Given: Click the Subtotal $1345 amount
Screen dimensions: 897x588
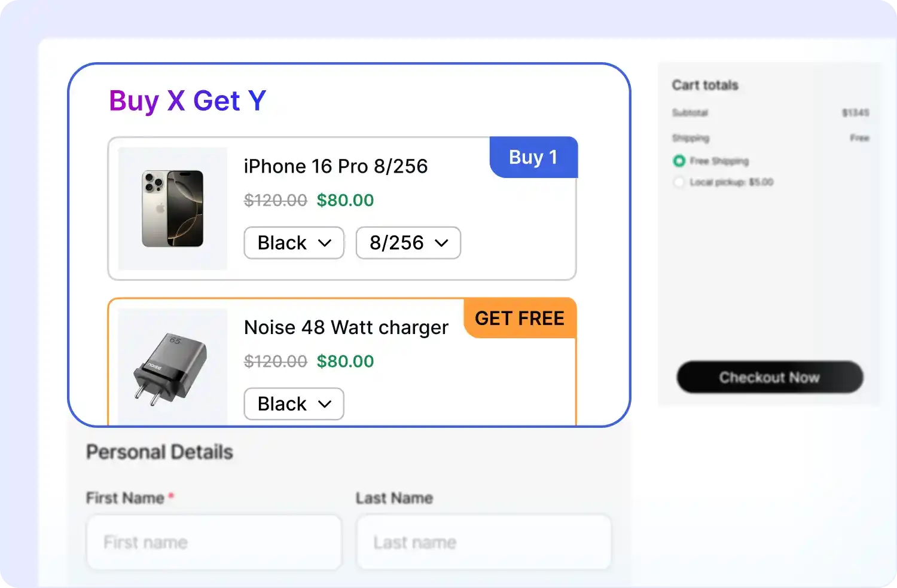Looking at the screenshot, I should point(856,113).
